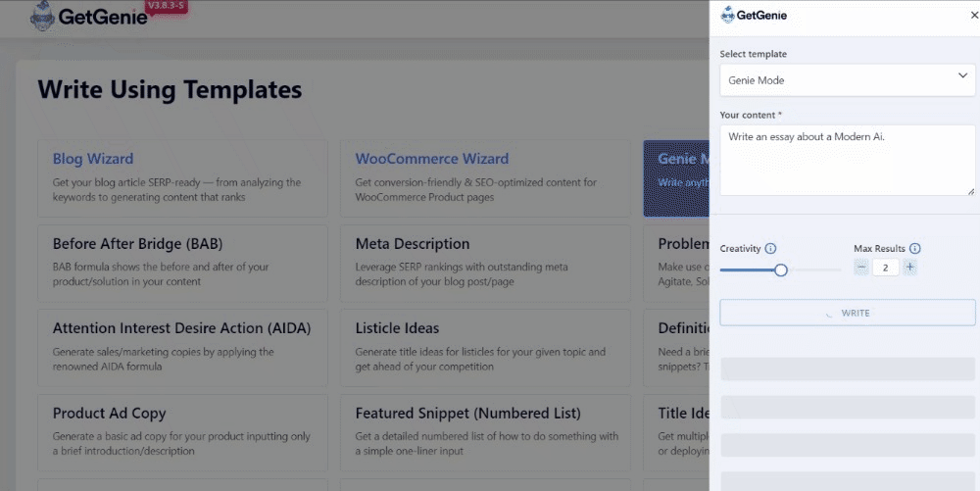Image resolution: width=980 pixels, height=491 pixels.
Task: Click the dropdown chevron beside Genie Mode
Action: [962, 75]
